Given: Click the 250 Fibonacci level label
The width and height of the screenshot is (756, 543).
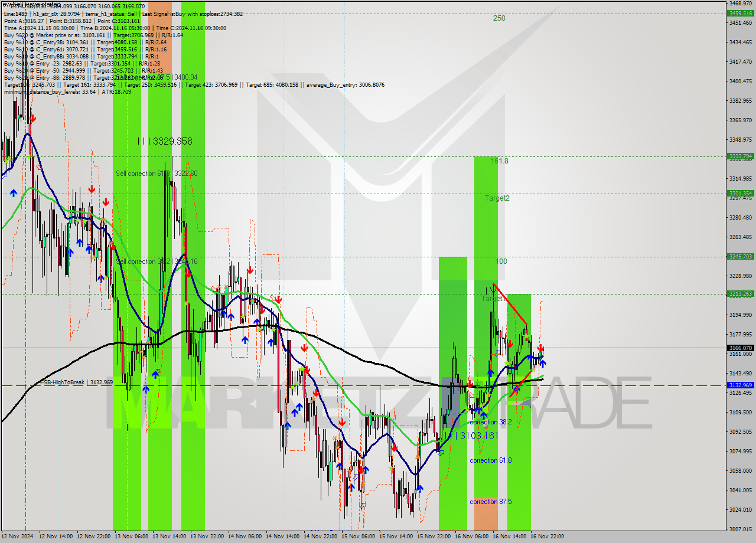Looking at the screenshot, I should pos(499,18).
